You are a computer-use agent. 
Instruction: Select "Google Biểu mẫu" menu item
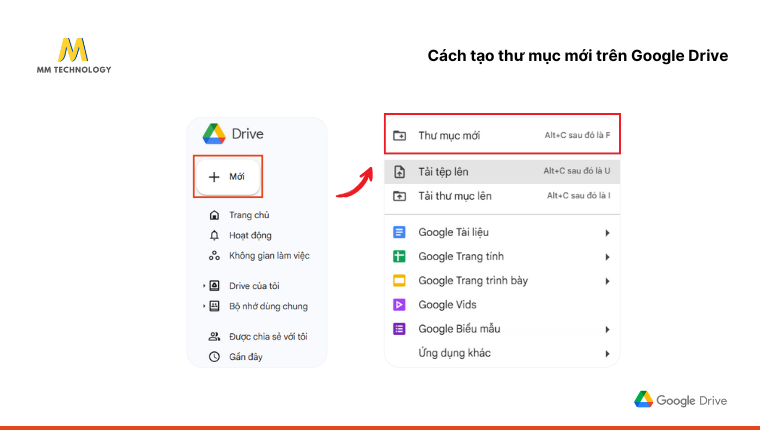pos(502,329)
